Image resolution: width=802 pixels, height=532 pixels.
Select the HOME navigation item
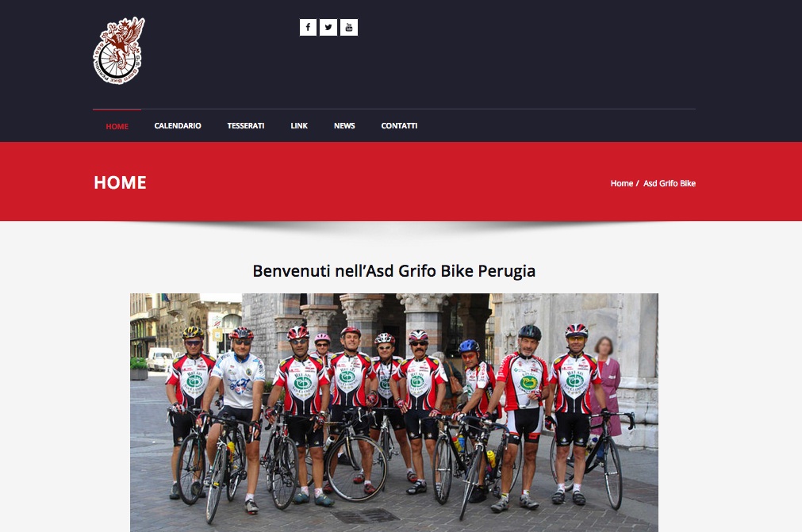point(117,126)
